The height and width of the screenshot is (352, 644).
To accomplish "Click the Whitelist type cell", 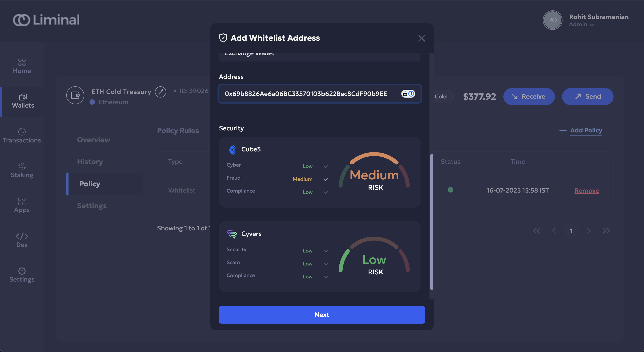I will coord(182,190).
